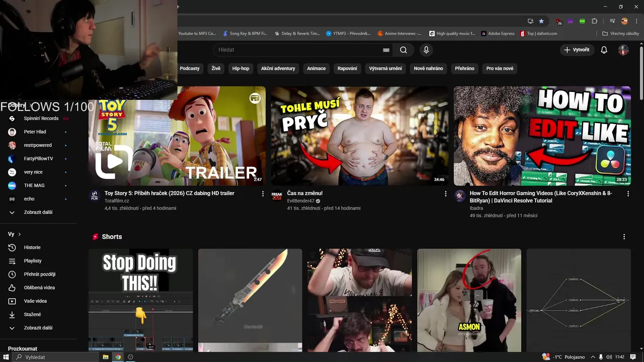Show hidden system tray icons

[x=593, y=357]
